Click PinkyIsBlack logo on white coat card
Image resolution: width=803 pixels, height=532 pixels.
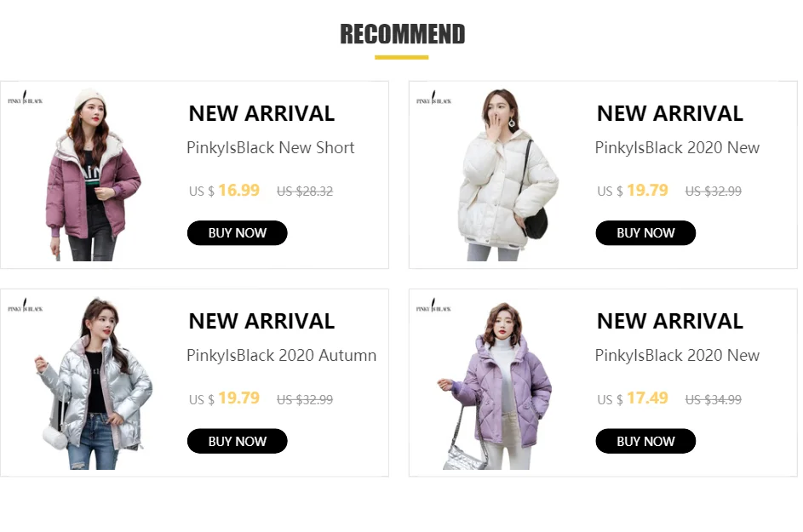[433, 98]
